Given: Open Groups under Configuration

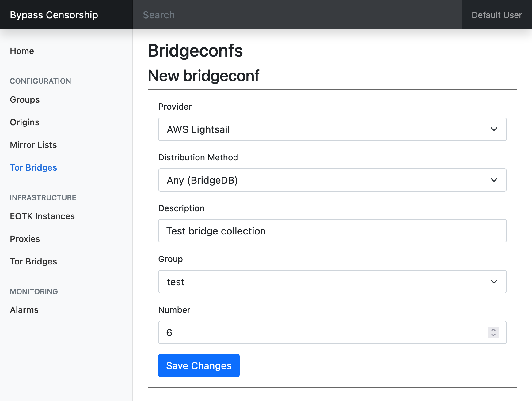Looking at the screenshot, I should point(25,99).
